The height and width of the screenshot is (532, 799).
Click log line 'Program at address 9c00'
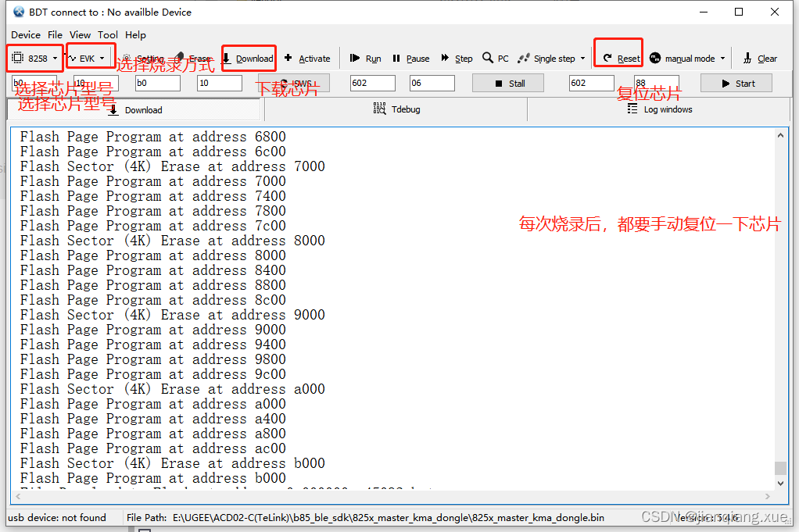click(x=153, y=375)
